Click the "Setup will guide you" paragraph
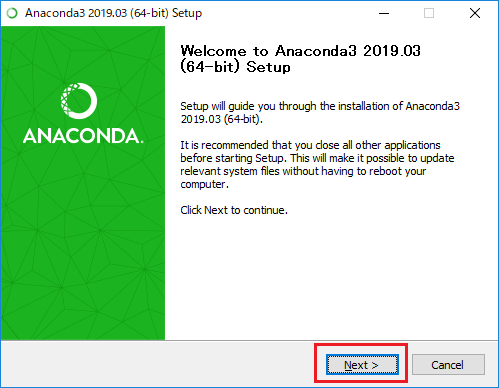The image size is (499, 388). click(320, 112)
